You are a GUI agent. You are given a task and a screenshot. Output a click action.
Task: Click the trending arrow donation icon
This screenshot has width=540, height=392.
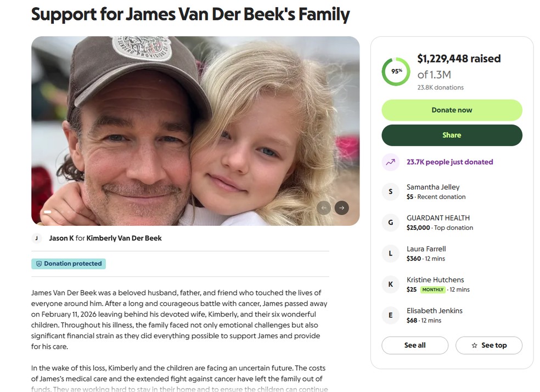[x=390, y=162]
